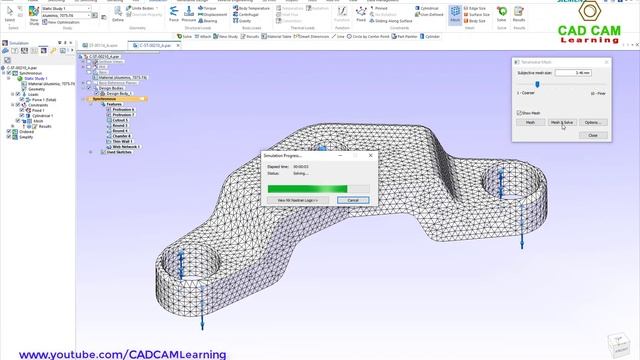This screenshot has width=640, height=360.
Task: Select Protrusion 6 in feature tree
Action: 123,110
